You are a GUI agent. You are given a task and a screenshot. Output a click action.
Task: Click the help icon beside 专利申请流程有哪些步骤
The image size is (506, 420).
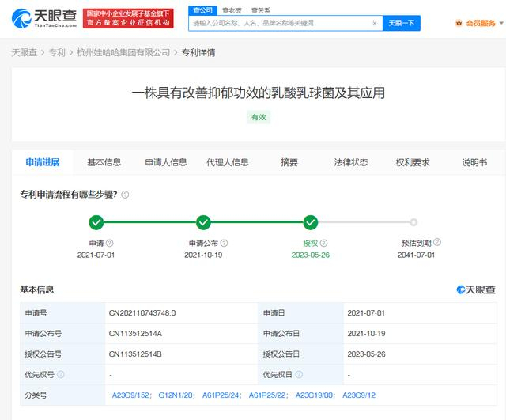[125, 195]
